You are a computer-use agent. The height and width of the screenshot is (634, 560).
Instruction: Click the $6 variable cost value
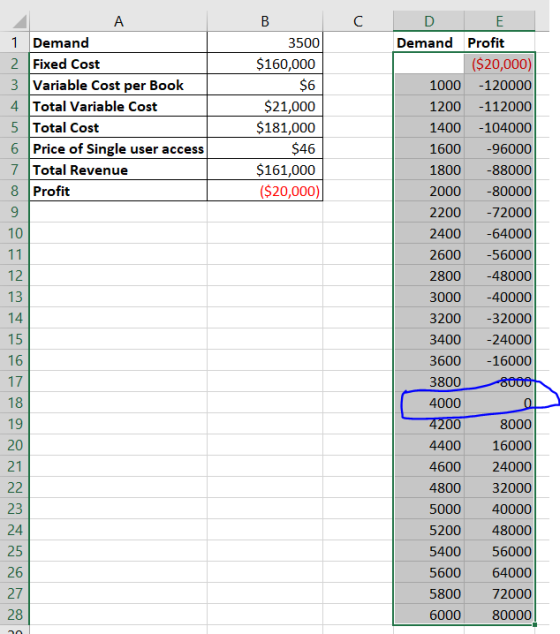[x=265, y=85]
